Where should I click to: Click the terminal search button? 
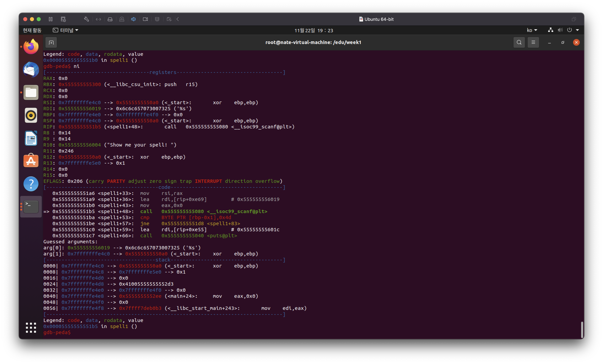pos(519,43)
